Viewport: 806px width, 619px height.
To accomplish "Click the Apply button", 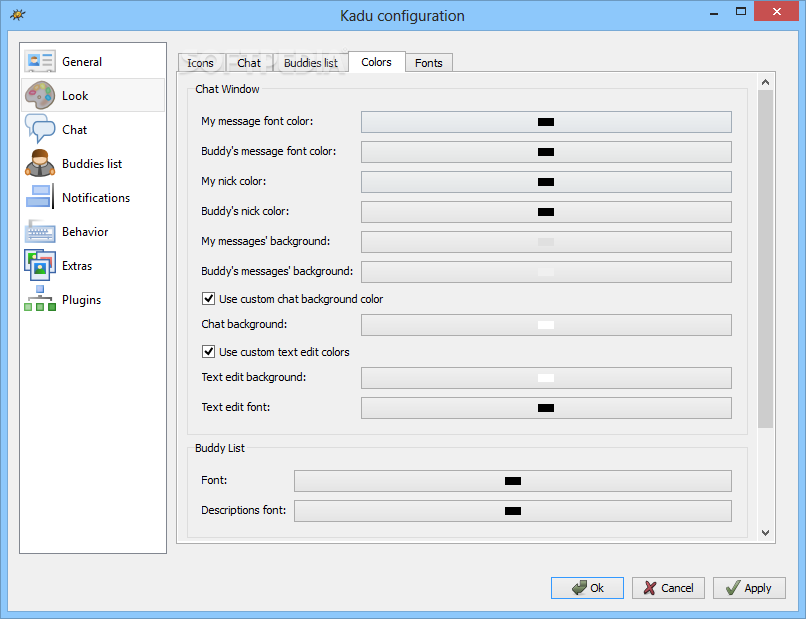I will [x=749, y=588].
